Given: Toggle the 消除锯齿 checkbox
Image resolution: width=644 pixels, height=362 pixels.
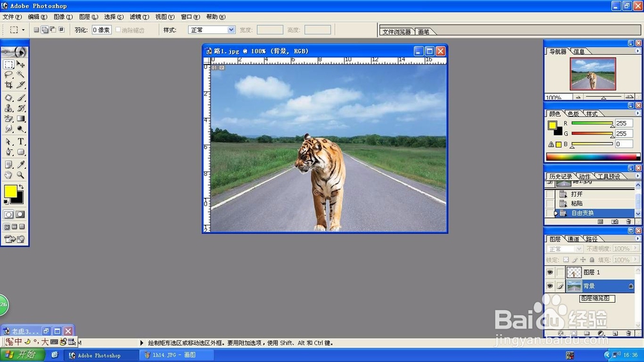Looking at the screenshot, I should pos(118,30).
